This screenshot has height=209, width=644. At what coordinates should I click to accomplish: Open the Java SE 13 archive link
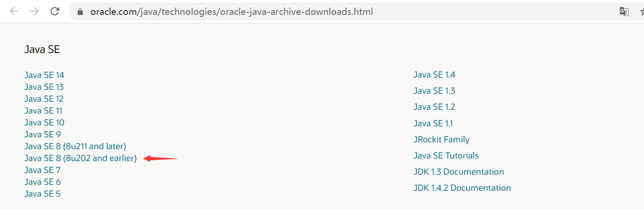point(44,87)
